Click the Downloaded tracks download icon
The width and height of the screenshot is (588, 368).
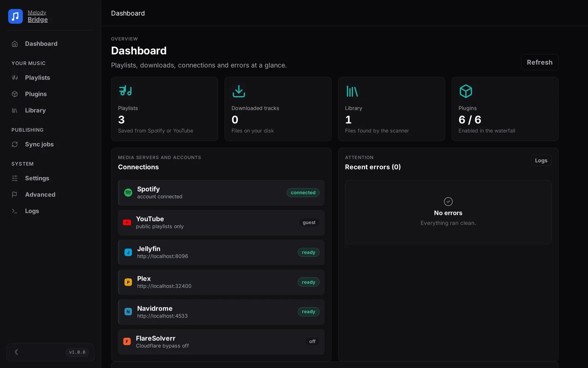(239, 91)
